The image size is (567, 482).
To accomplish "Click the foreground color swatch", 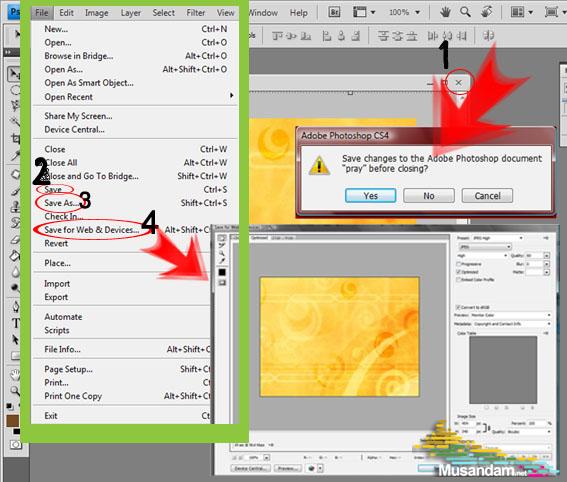I will click(x=12, y=421).
